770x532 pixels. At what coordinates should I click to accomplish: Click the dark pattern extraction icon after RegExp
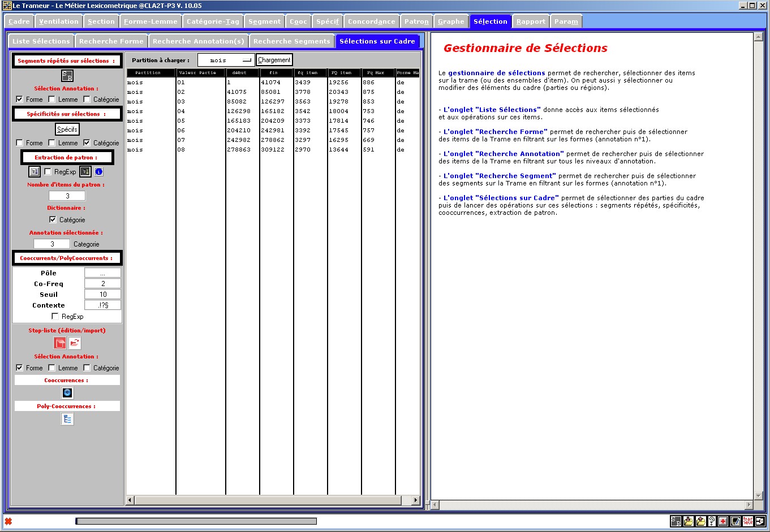(x=85, y=171)
